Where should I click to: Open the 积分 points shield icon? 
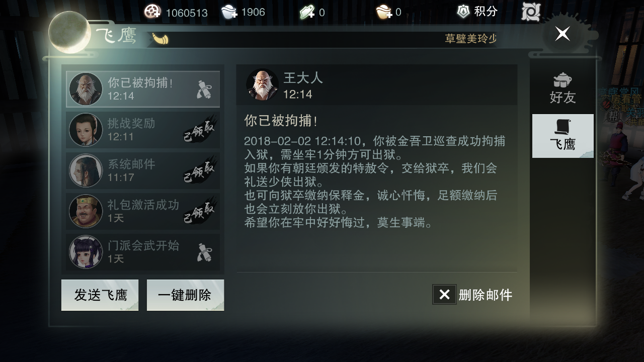point(463,11)
